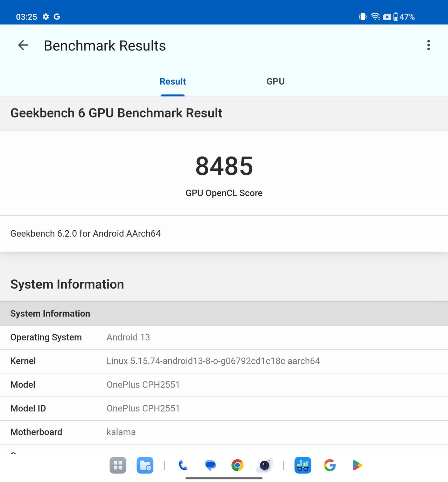Tap the Operating System label
The height and width of the screenshot is (482, 448).
point(46,337)
